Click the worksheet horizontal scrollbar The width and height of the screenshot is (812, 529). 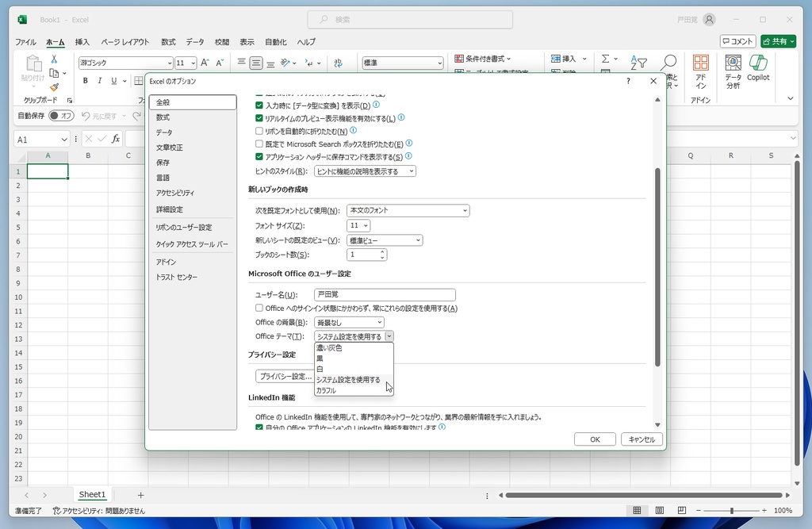[x=644, y=496]
